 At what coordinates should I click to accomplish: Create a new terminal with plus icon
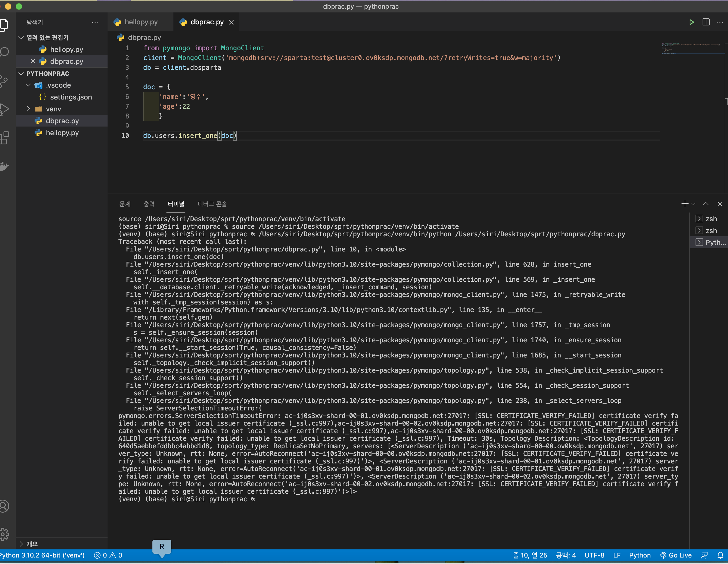(685, 204)
